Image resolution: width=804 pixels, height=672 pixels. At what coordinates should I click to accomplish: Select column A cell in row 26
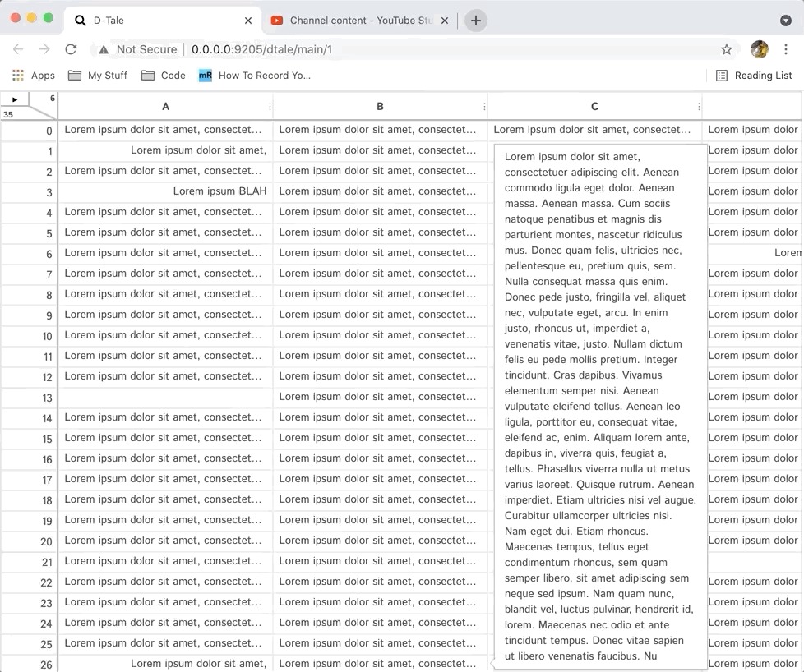165,664
